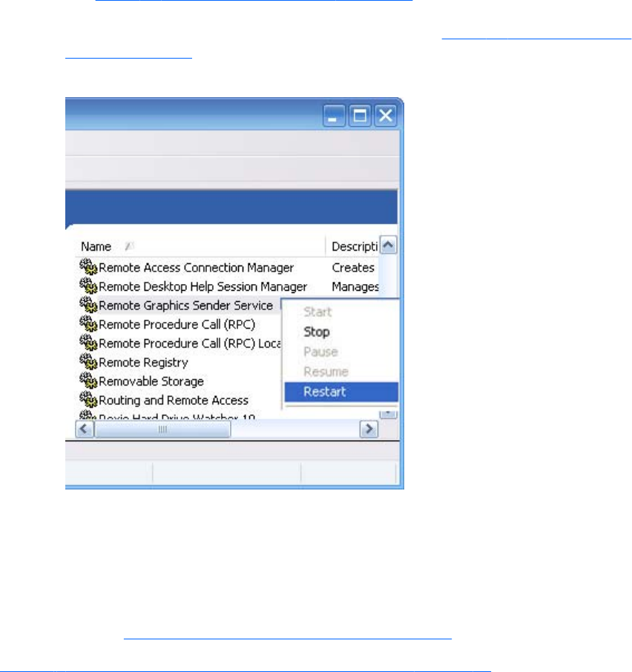Click the greyed Pause menu entry

[x=320, y=352]
